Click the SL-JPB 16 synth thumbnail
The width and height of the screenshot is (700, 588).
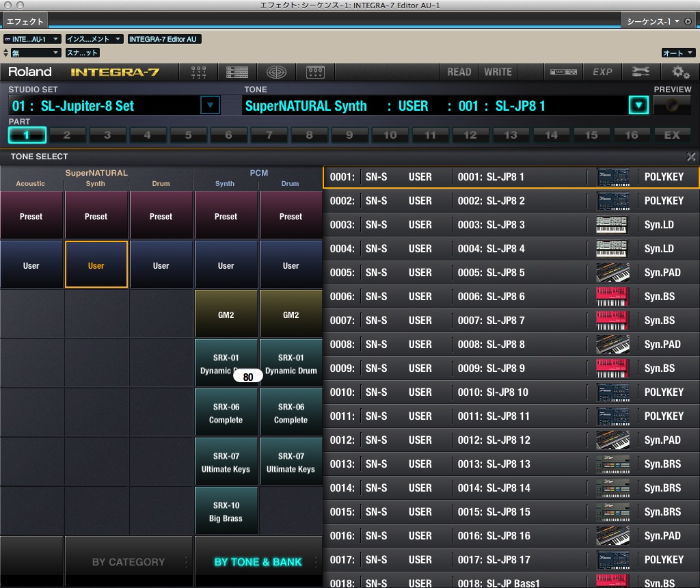pos(613,536)
